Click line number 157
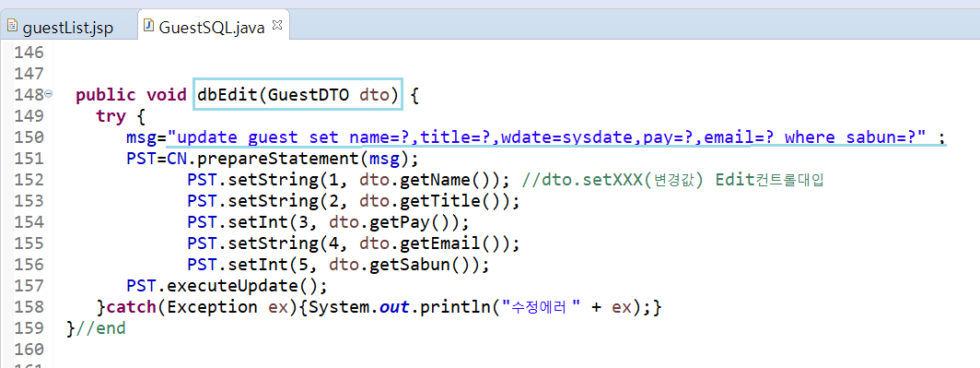The image size is (980, 368). click(29, 285)
